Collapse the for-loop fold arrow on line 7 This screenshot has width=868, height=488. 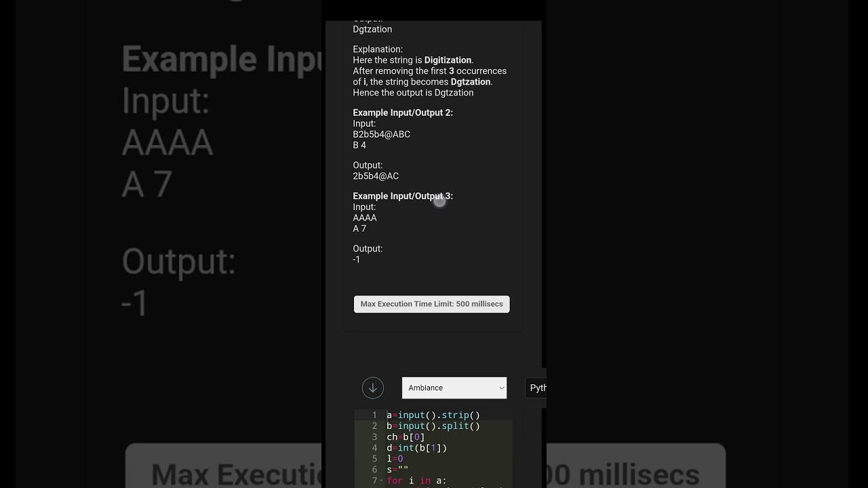(382, 481)
